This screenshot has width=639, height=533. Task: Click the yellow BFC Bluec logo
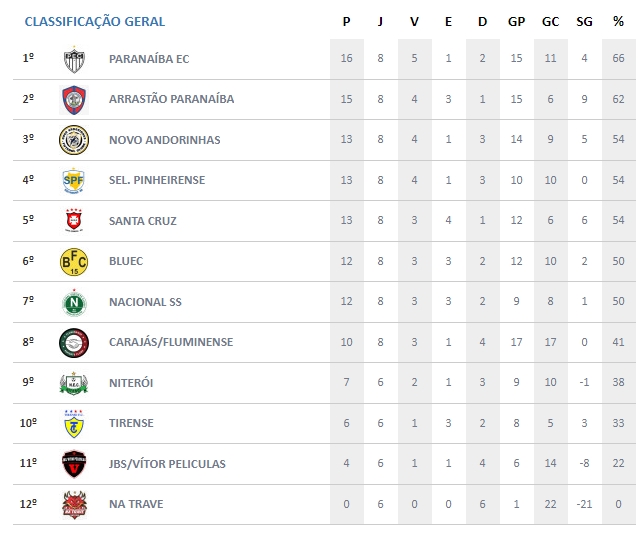coord(74,261)
